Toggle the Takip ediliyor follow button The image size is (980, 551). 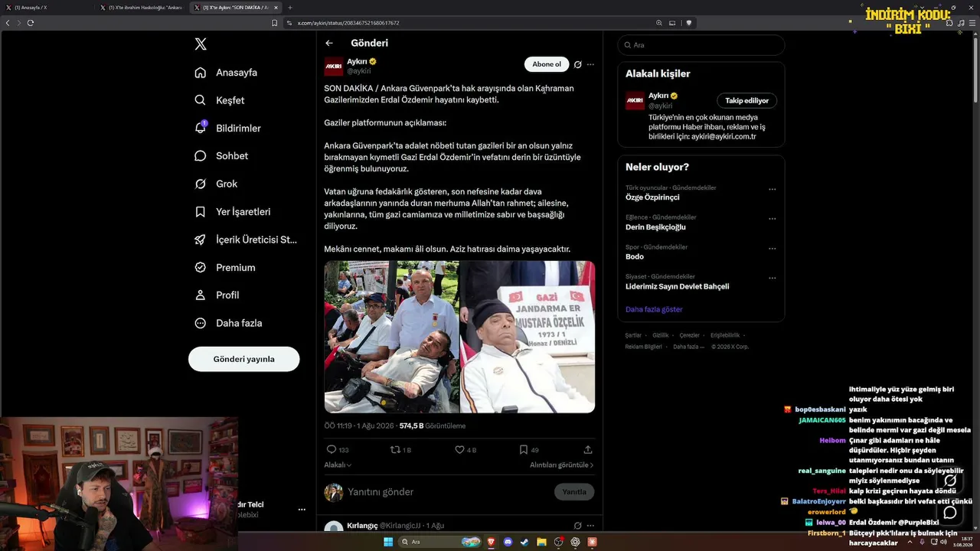[x=747, y=101]
